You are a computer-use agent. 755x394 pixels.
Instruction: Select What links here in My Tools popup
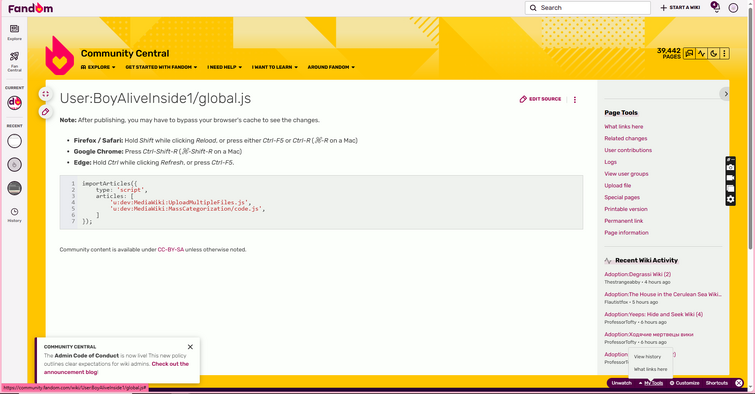(x=651, y=369)
